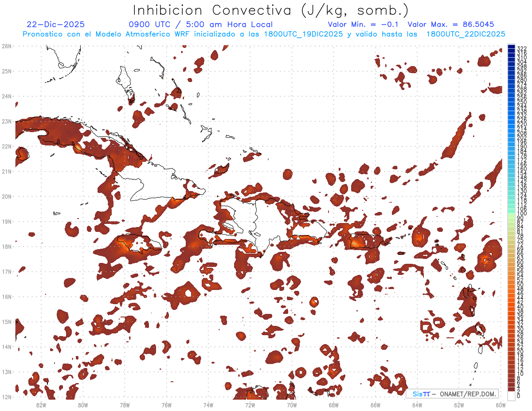Click the 82W longitude label
The image size is (532, 411).
[41, 404]
